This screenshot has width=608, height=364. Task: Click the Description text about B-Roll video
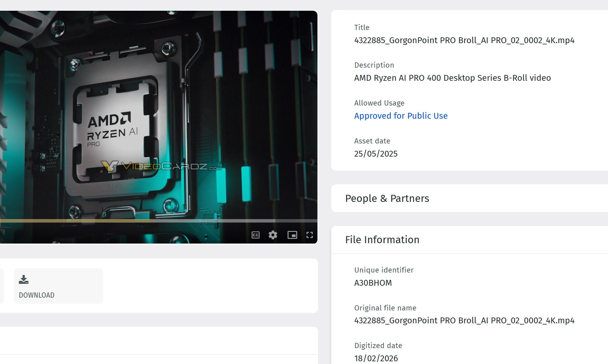pos(452,78)
